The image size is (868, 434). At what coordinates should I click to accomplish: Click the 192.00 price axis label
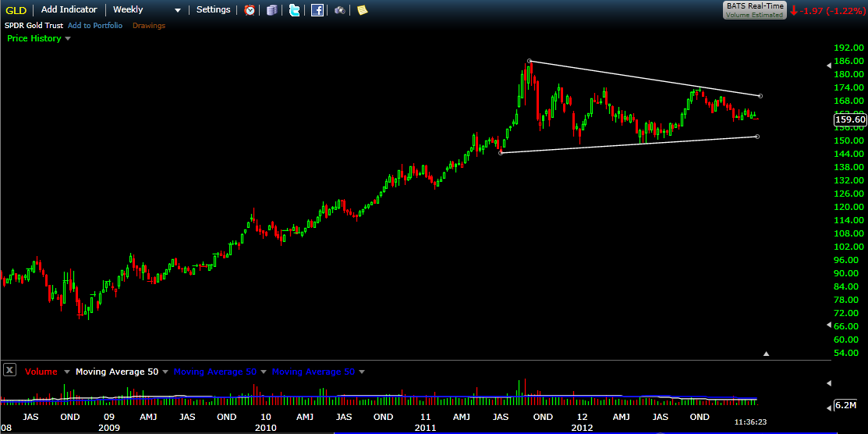coord(849,48)
